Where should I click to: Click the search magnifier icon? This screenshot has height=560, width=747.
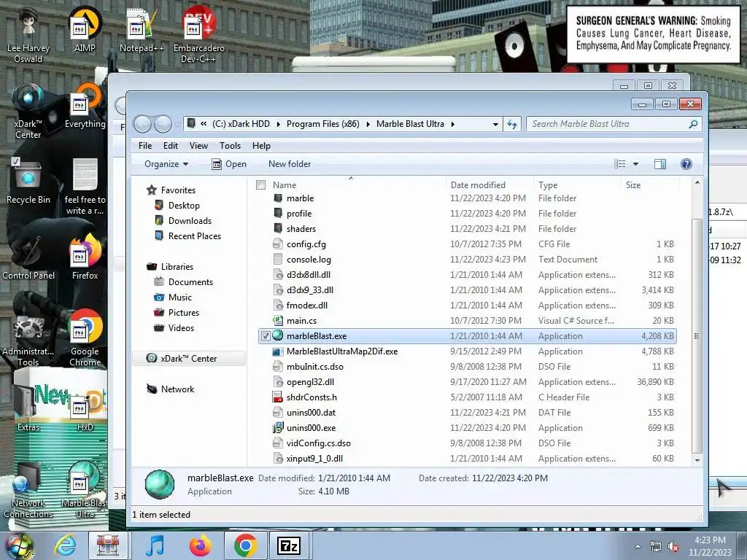[693, 124]
